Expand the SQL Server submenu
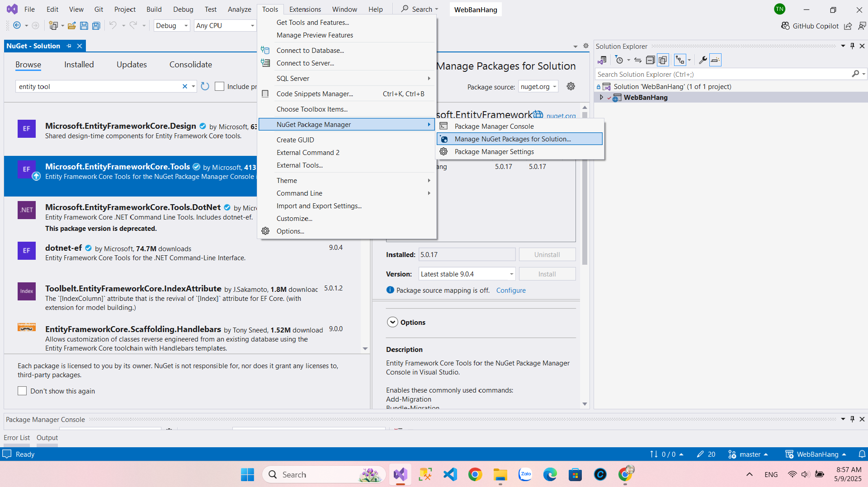 point(347,78)
